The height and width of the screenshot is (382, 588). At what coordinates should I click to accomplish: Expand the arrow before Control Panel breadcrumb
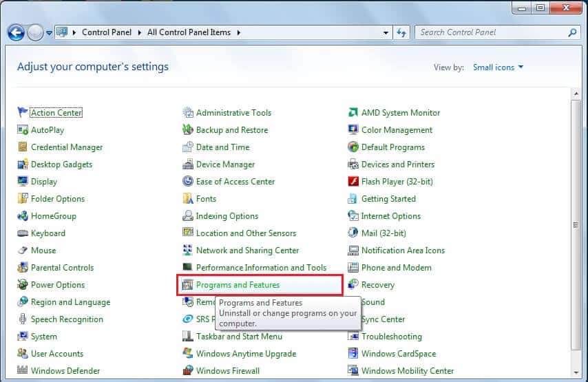pyautogui.click(x=74, y=32)
